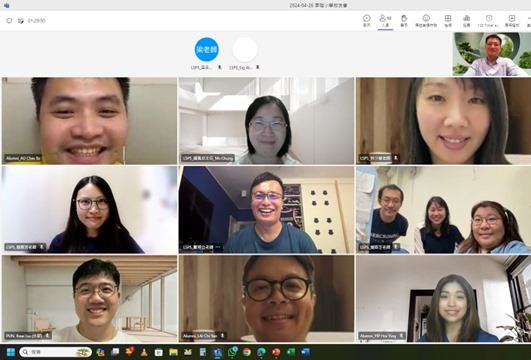This screenshot has width=531, height=360.
Task: Open the icon right of Timer
Action: 512,21
